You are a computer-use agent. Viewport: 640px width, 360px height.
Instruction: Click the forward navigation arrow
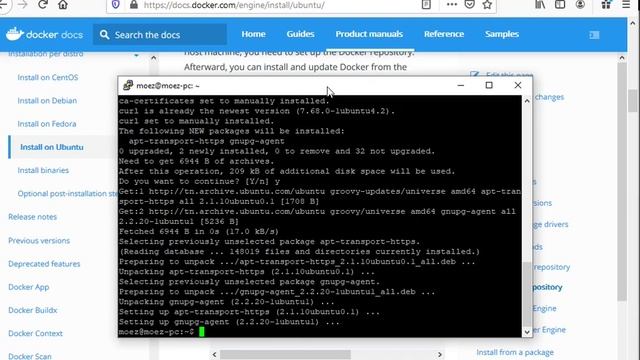[x=23, y=5]
